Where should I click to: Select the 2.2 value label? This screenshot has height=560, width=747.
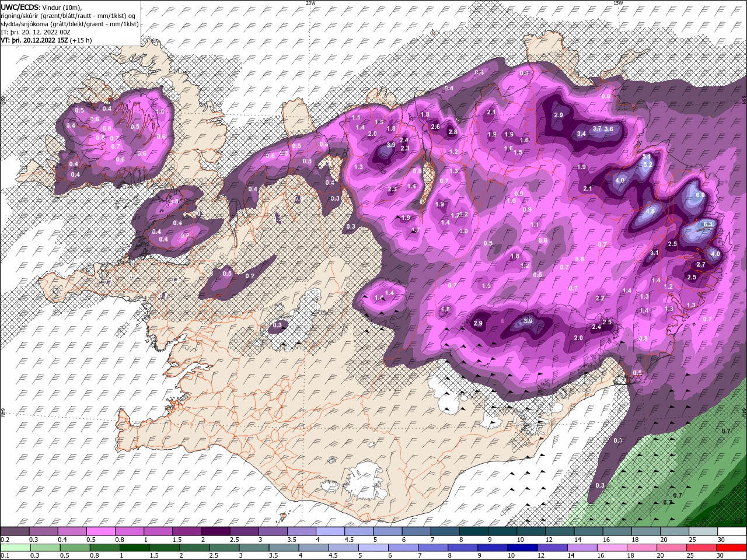[600, 298]
